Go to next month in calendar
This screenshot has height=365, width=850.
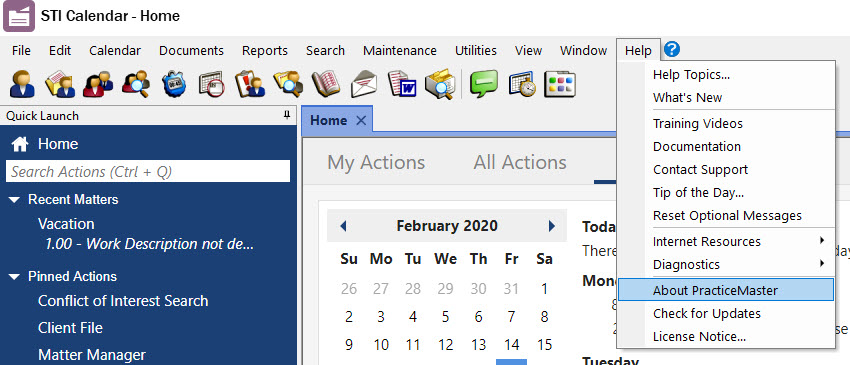pyautogui.click(x=552, y=226)
